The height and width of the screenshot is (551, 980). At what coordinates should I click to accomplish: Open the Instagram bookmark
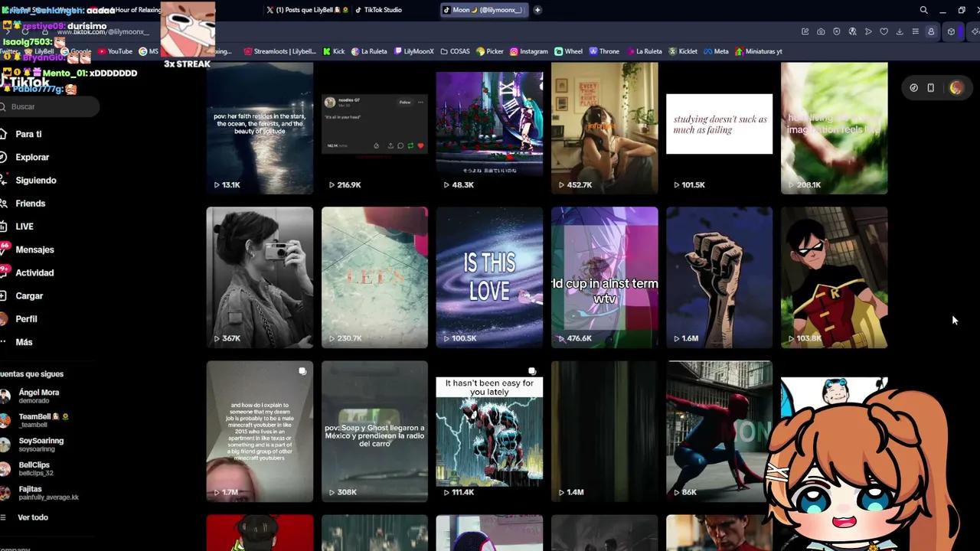[x=529, y=51]
